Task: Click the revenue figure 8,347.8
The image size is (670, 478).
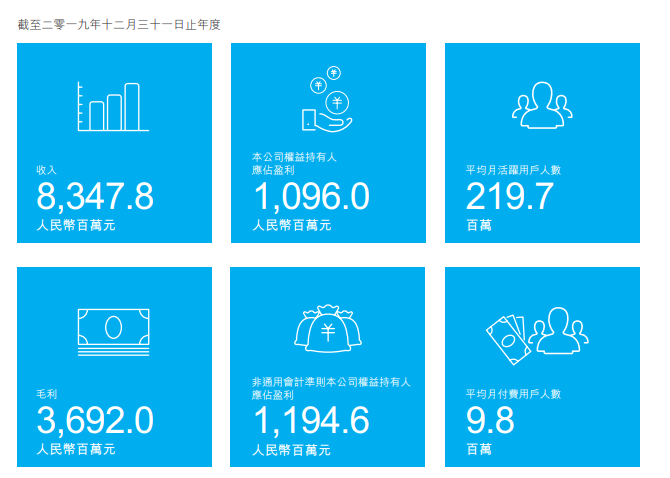Action: [x=95, y=197]
